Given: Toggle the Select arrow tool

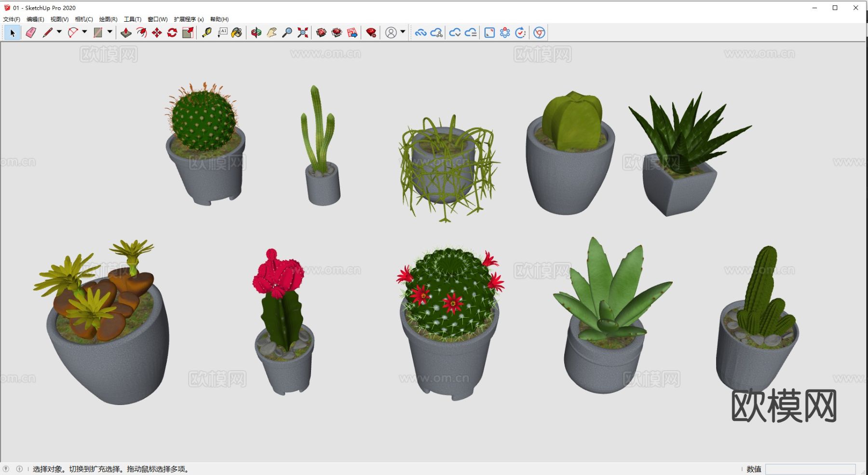Looking at the screenshot, I should coord(12,32).
